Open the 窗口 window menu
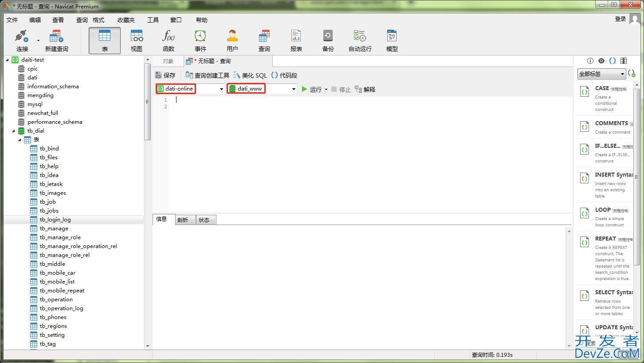 coord(176,20)
